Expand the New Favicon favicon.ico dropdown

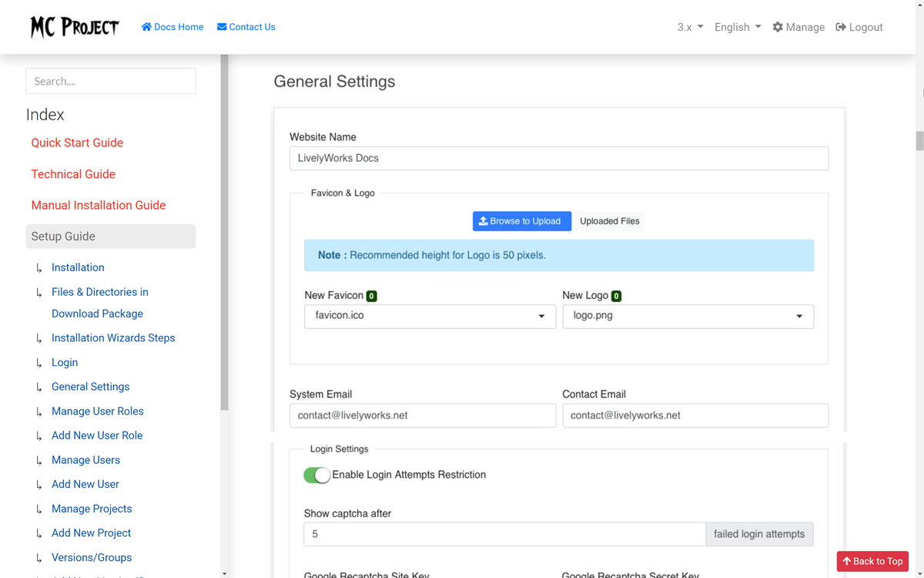click(430, 316)
